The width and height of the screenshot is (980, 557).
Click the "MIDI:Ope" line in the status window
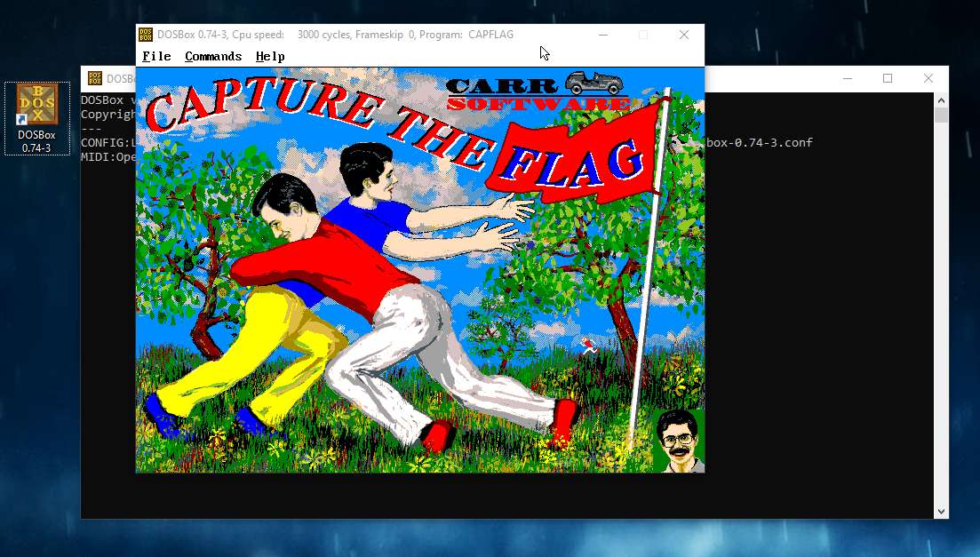108,157
